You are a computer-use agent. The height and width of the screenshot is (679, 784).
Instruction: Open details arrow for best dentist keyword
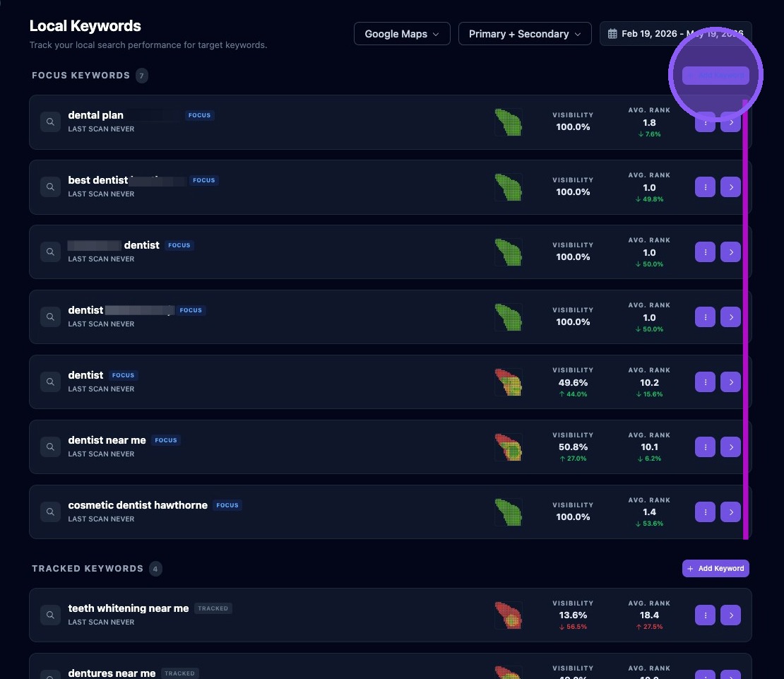730,187
